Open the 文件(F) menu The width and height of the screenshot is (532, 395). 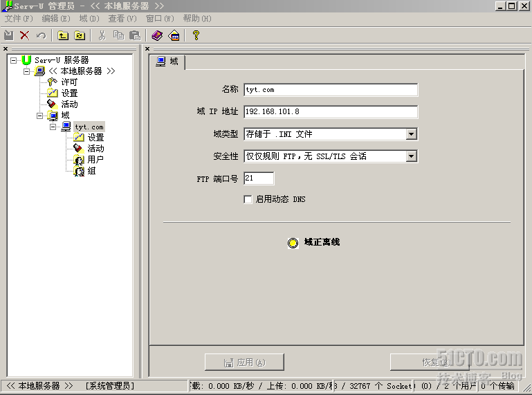[19, 18]
